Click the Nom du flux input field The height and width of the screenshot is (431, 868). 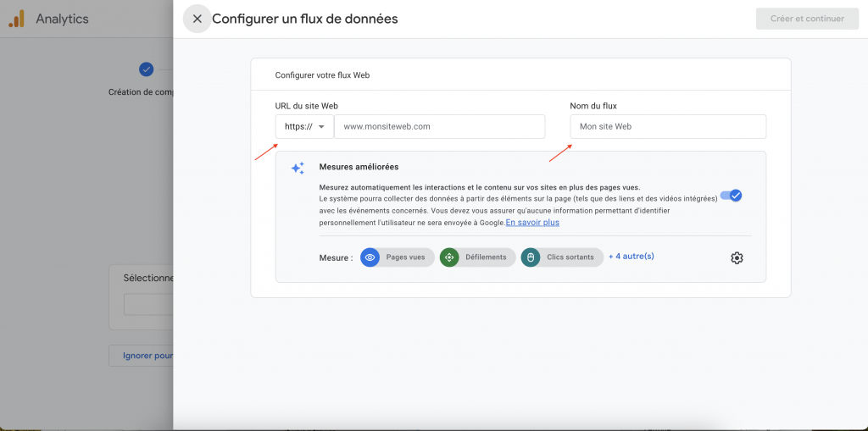(x=667, y=127)
